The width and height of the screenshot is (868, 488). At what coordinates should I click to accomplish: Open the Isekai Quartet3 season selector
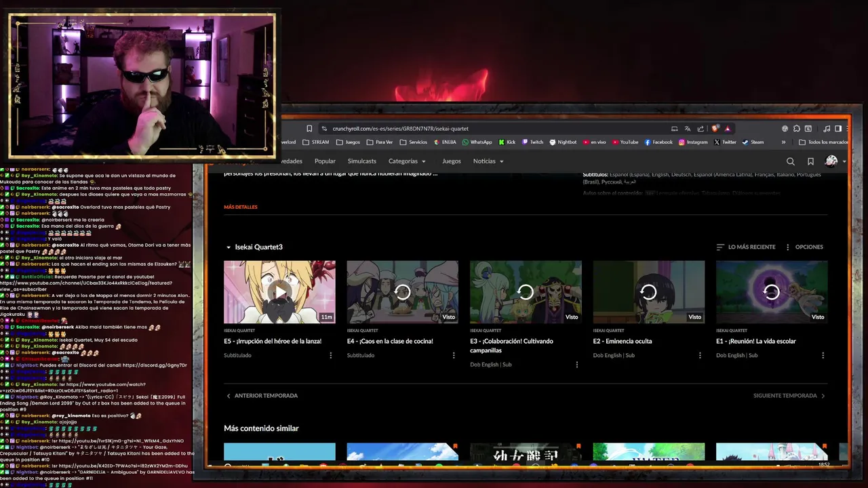pos(254,247)
